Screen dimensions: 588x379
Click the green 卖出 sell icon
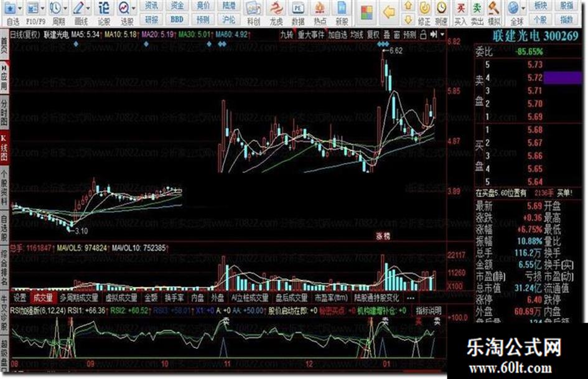click(477, 8)
